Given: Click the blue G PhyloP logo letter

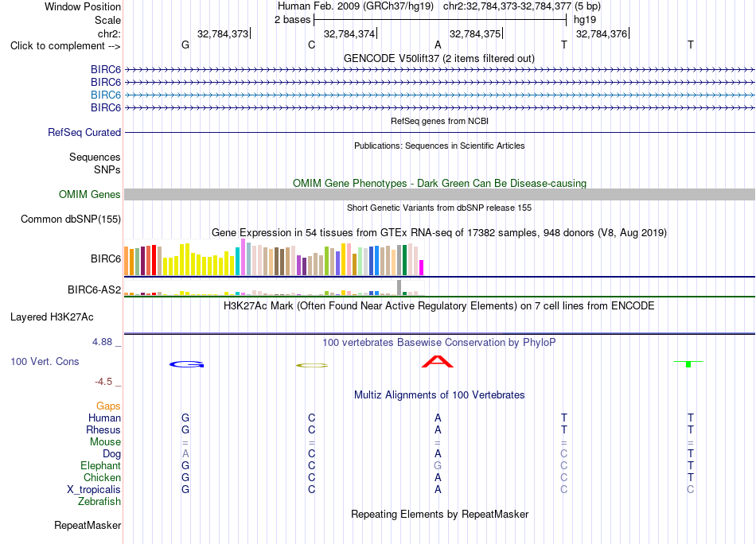Looking at the screenshot, I should point(186,364).
